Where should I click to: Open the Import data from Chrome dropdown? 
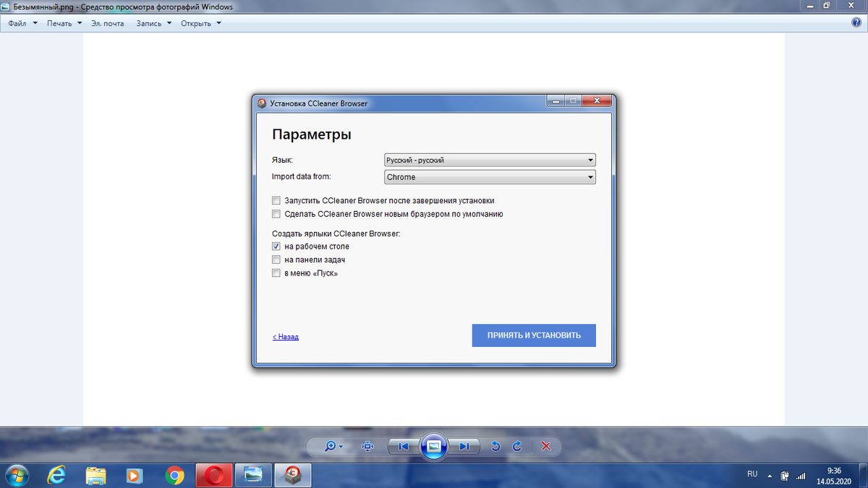[x=490, y=176]
